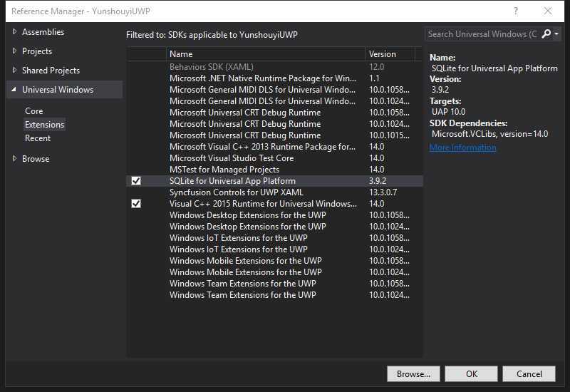
Task: Expand the Shared Projects category
Action: point(14,70)
